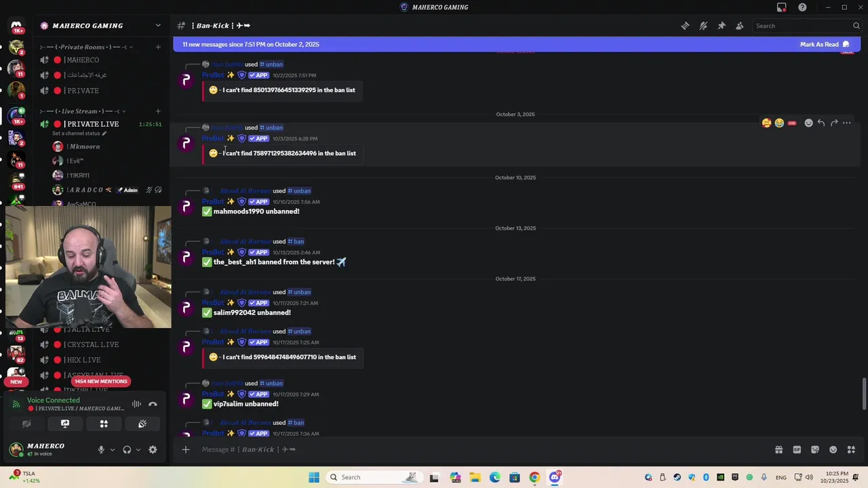Turn on camera in voice panel
This screenshot has height=488, width=868.
26,424
